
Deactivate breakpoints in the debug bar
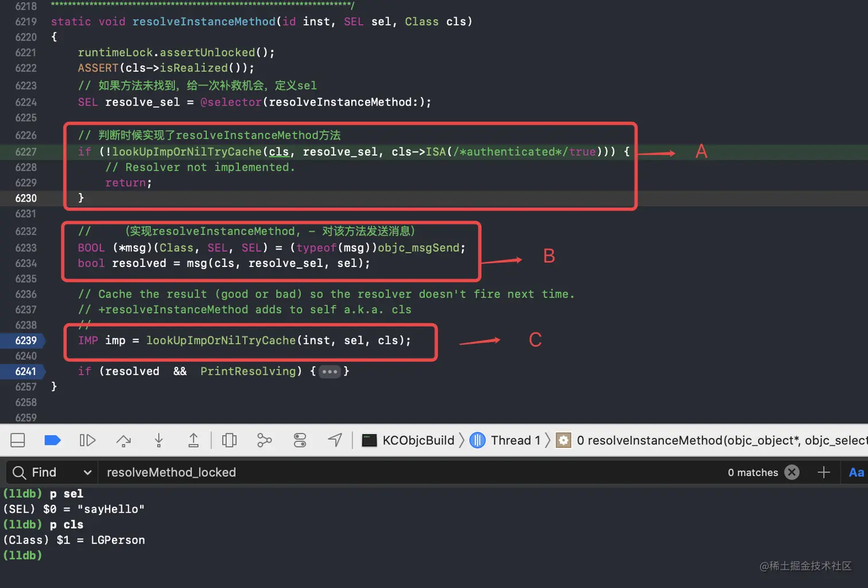click(52, 440)
